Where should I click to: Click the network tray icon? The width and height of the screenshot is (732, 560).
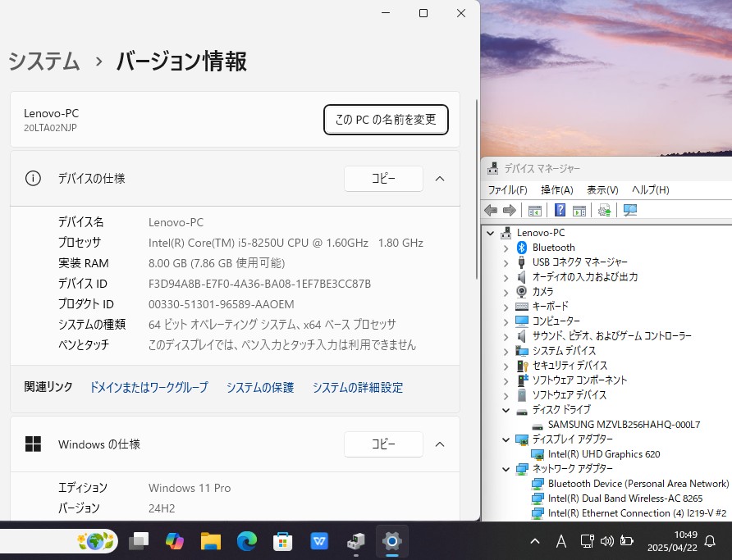[588, 541]
